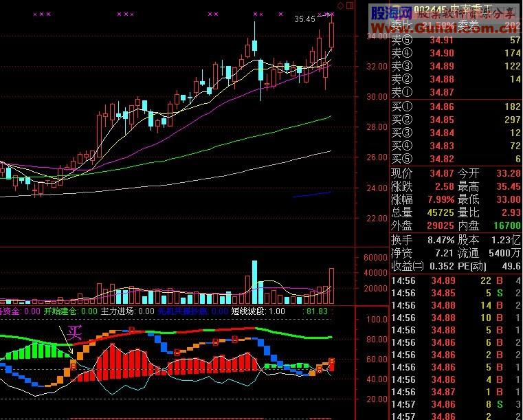
Task: Select the 买① row at 34.86
Action: pyautogui.click(x=456, y=107)
